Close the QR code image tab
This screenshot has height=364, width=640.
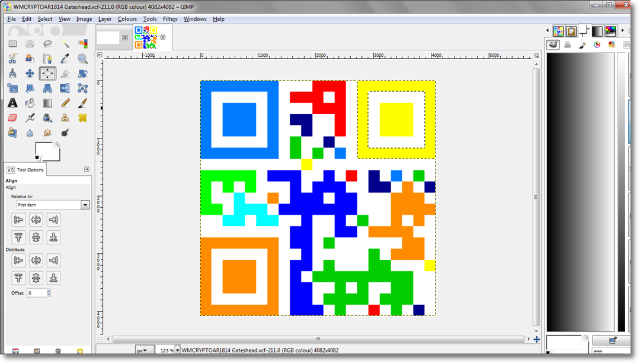[x=163, y=37]
